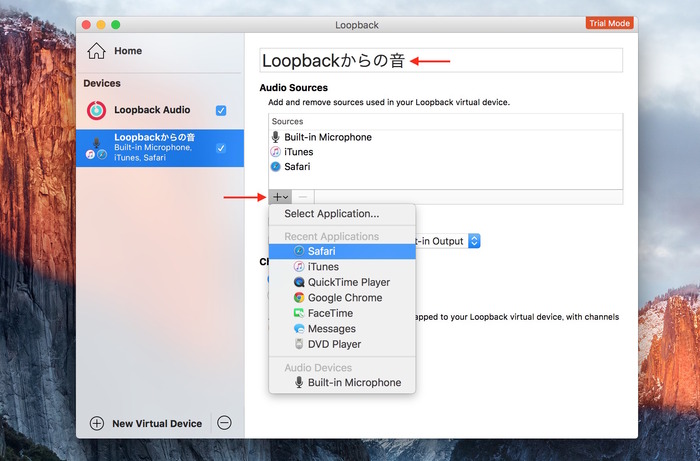
Task: Pick iTunes from Recent Applications menu
Action: tap(342, 267)
